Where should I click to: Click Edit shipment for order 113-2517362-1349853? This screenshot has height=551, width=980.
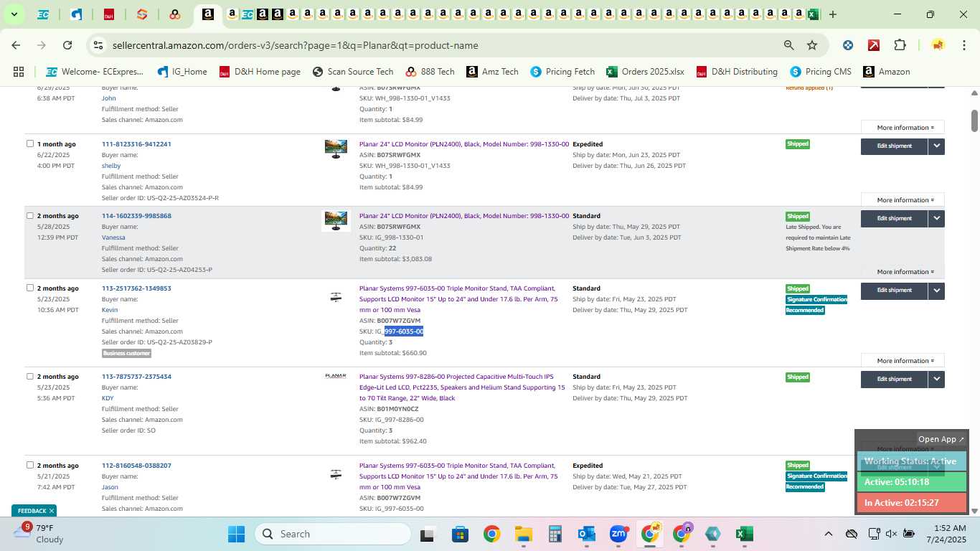click(895, 291)
